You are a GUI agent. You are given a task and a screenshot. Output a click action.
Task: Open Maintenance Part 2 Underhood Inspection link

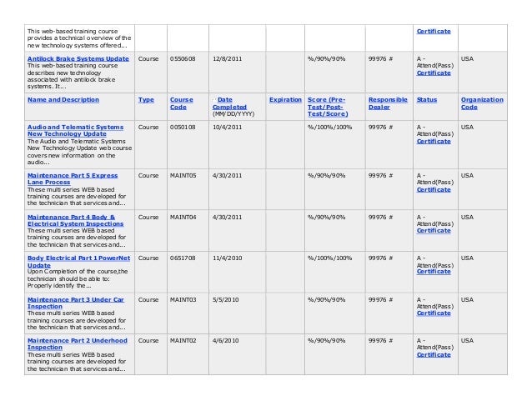(x=78, y=343)
